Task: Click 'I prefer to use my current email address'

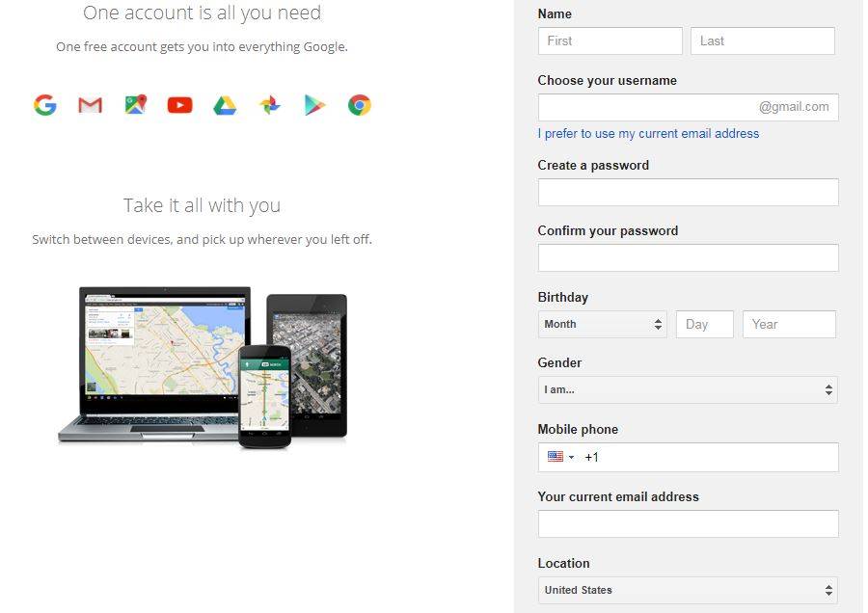Action: pos(648,133)
